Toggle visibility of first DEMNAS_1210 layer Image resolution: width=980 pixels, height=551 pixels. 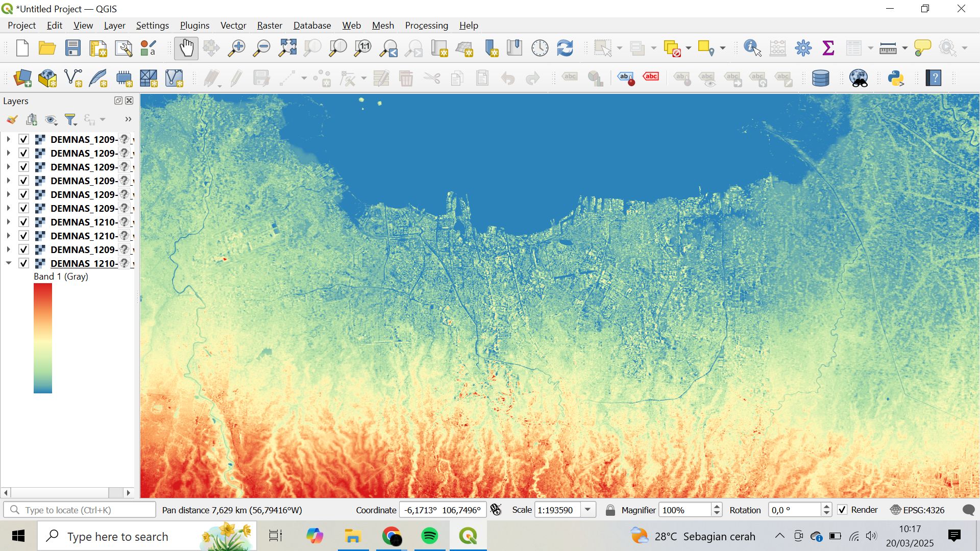click(23, 222)
